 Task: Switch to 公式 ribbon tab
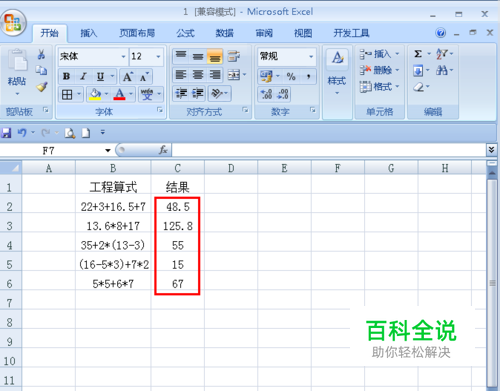185,33
